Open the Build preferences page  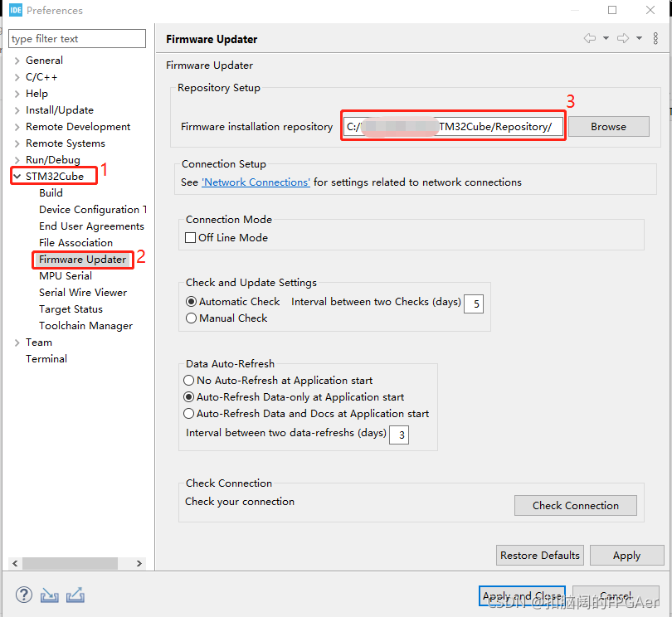point(51,192)
